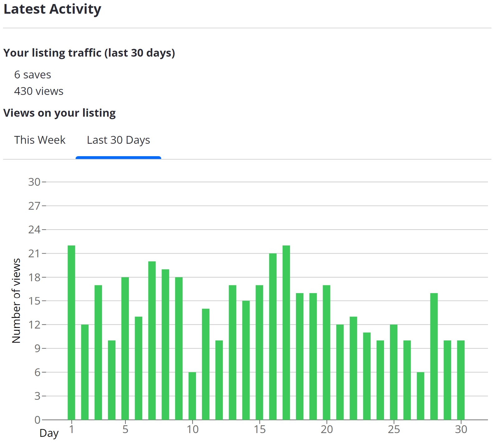Select the Last 30 Days tab
Image resolution: width=497 pixels, height=448 pixels.
click(x=118, y=140)
